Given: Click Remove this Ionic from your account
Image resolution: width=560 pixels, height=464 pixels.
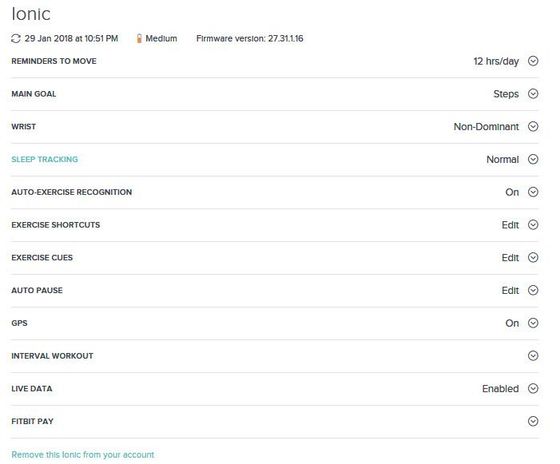Looking at the screenshot, I should (83, 455).
